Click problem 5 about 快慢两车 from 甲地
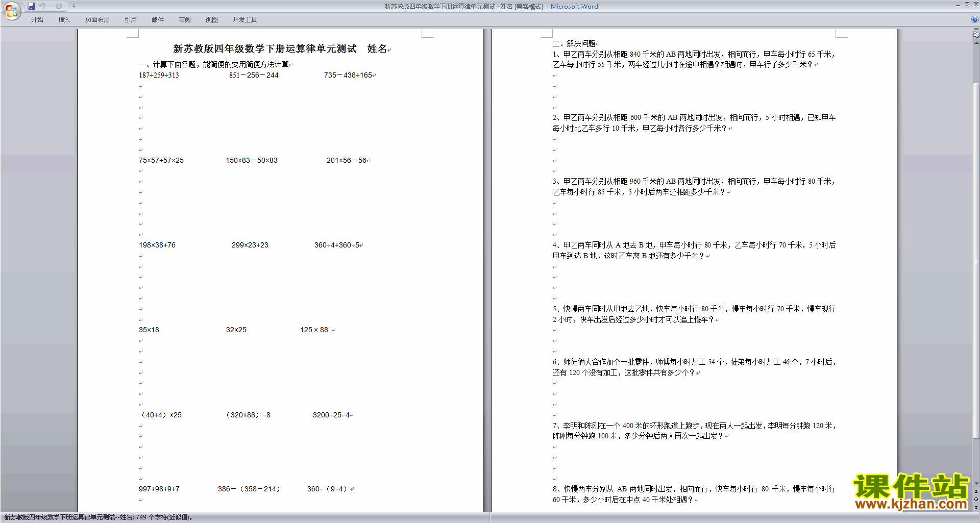The width and height of the screenshot is (980, 523). coord(694,314)
